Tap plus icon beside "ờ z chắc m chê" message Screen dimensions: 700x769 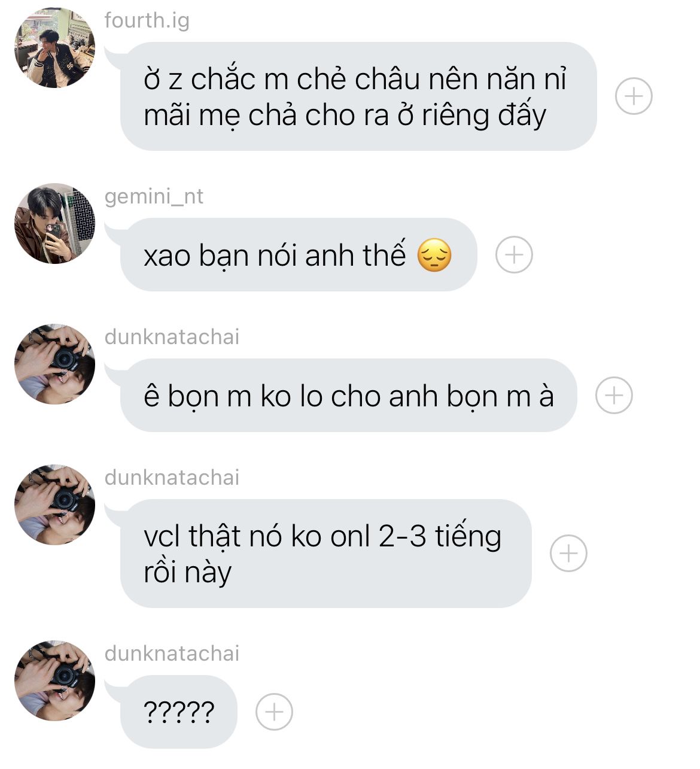point(634,96)
